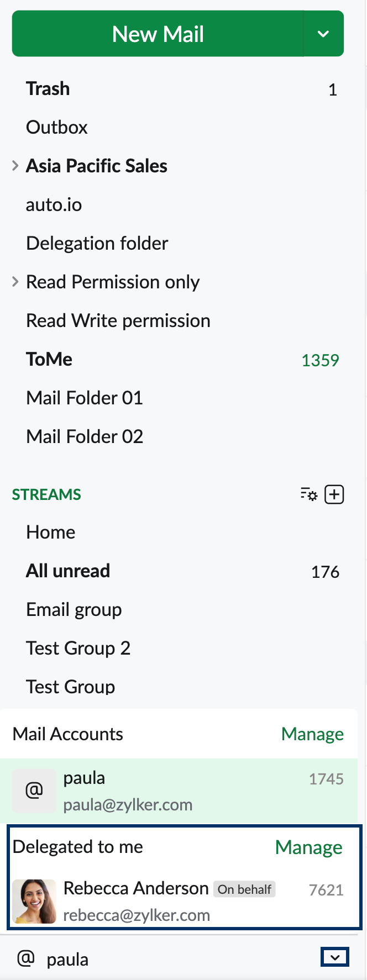Open the All unread stream
Viewport: 367px width, 980px height.
(68, 571)
